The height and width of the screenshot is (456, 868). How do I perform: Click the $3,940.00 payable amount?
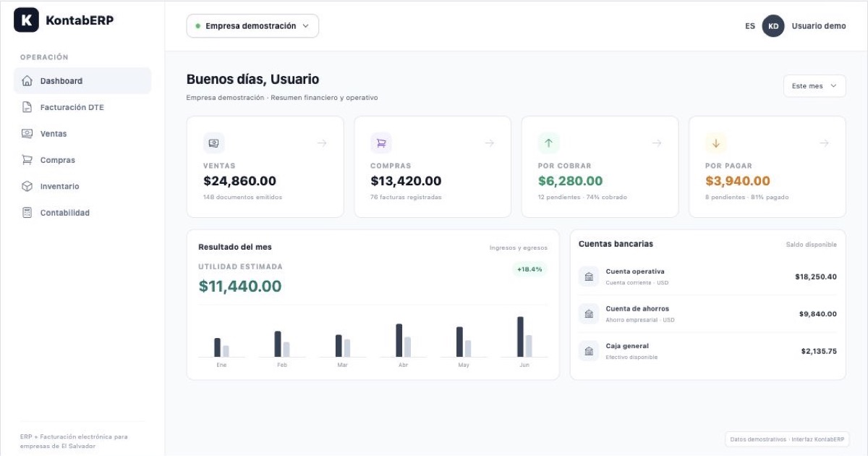click(738, 181)
